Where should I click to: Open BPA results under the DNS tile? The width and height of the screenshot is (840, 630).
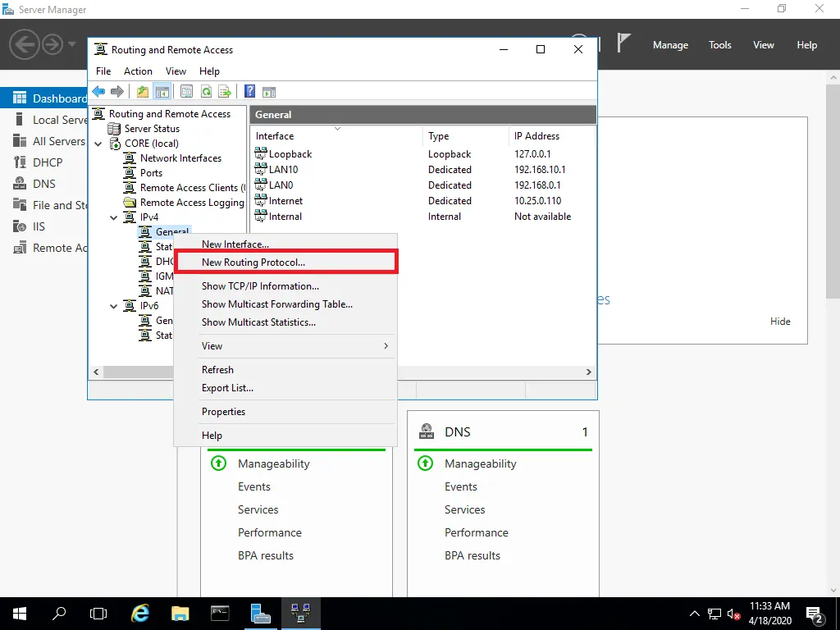pos(472,555)
